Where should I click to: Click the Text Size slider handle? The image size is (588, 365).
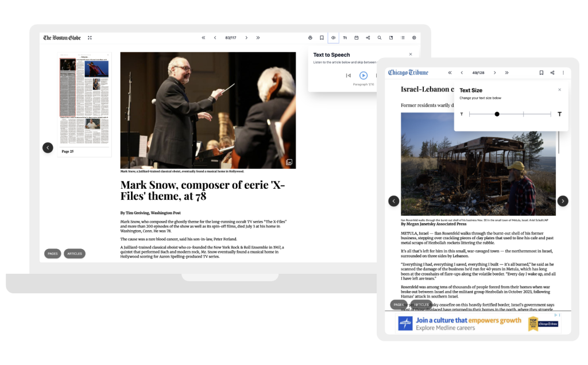(x=497, y=114)
